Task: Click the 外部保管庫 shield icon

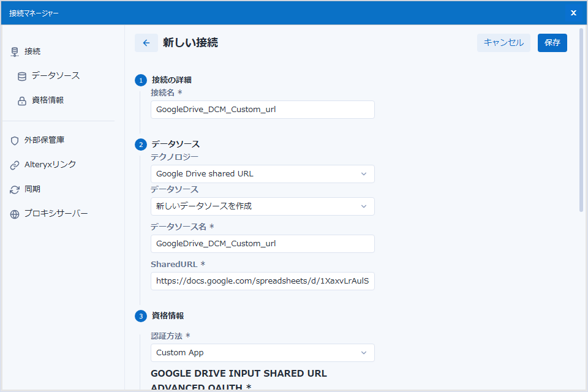Action: pyautogui.click(x=15, y=141)
